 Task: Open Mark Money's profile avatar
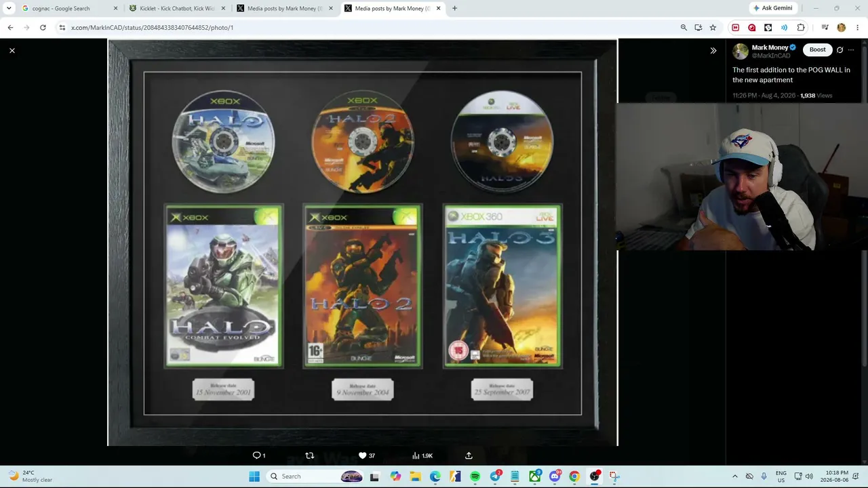pyautogui.click(x=741, y=51)
